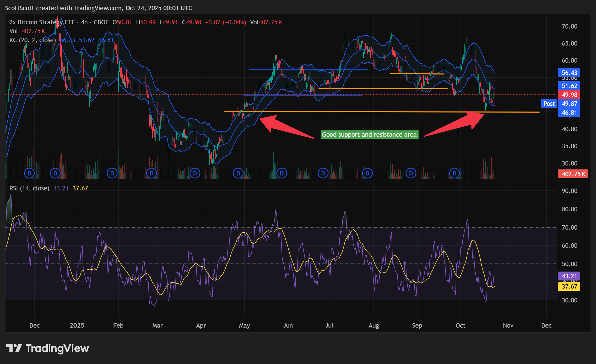596x364 pixels.
Task: Click the RSI (14, close) indicator legend
Action: click(29, 188)
